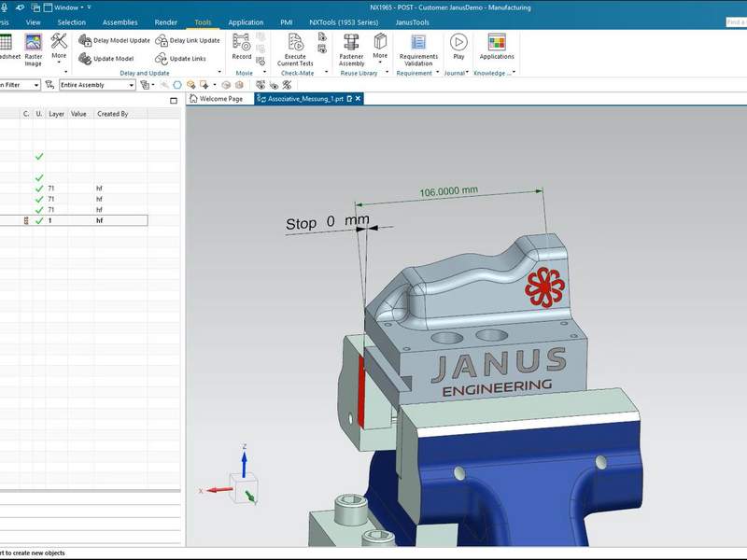Click the circle selection icon in selection bar
Image resolution: width=747 pixels, height=560 pixels.
[177, 85]
